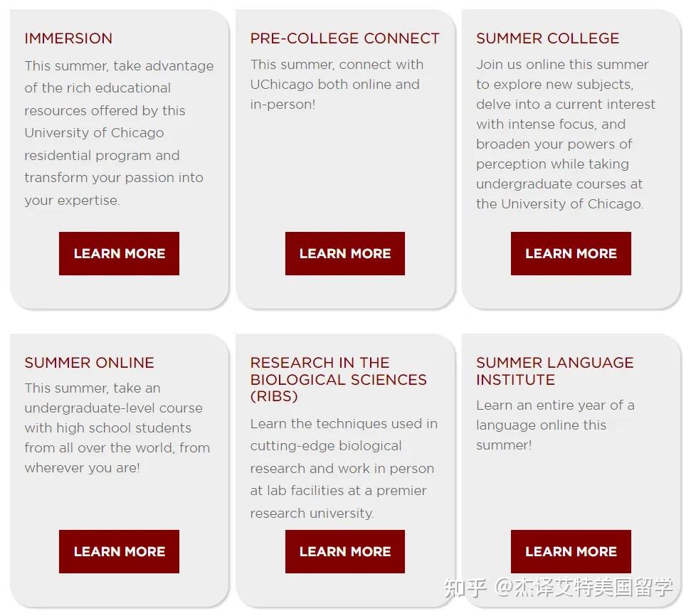Image resolution: width=691 pixels, height=616 pixels.
Task: Click the 'cutting-edge biological research' description
Action: [x=344, y=468]
